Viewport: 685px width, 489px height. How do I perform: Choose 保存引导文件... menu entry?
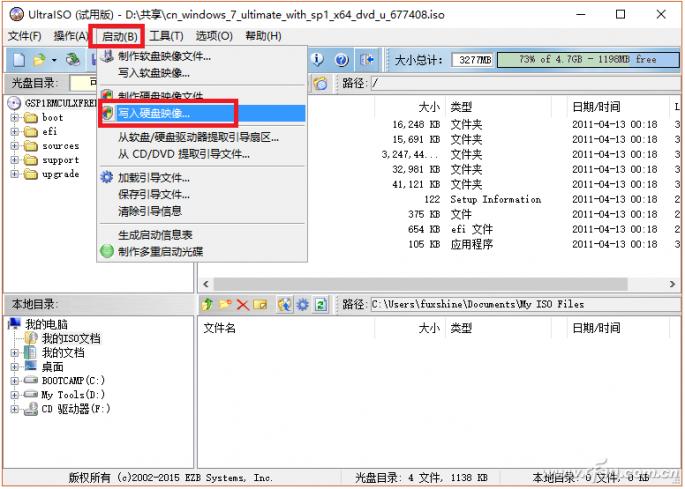click(x=202, y=194)
